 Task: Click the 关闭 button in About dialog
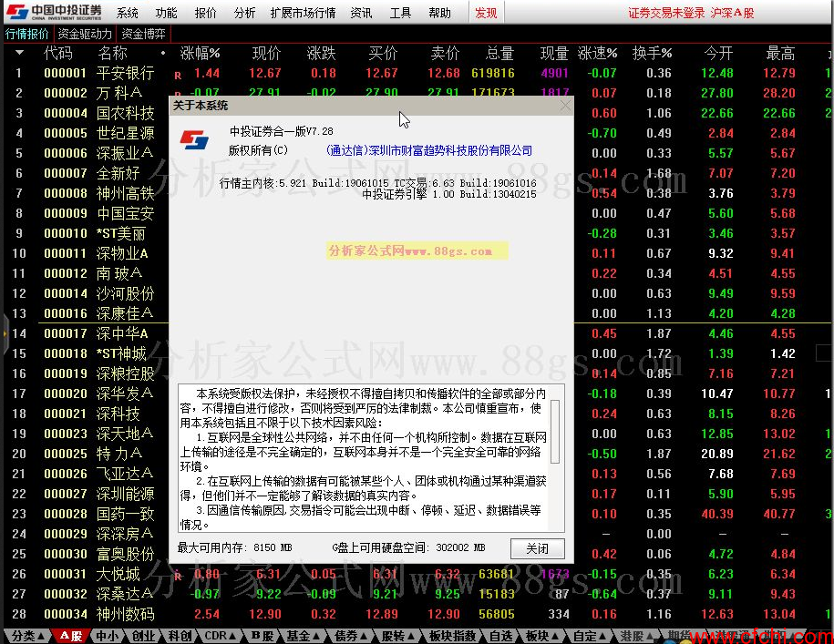537,548
